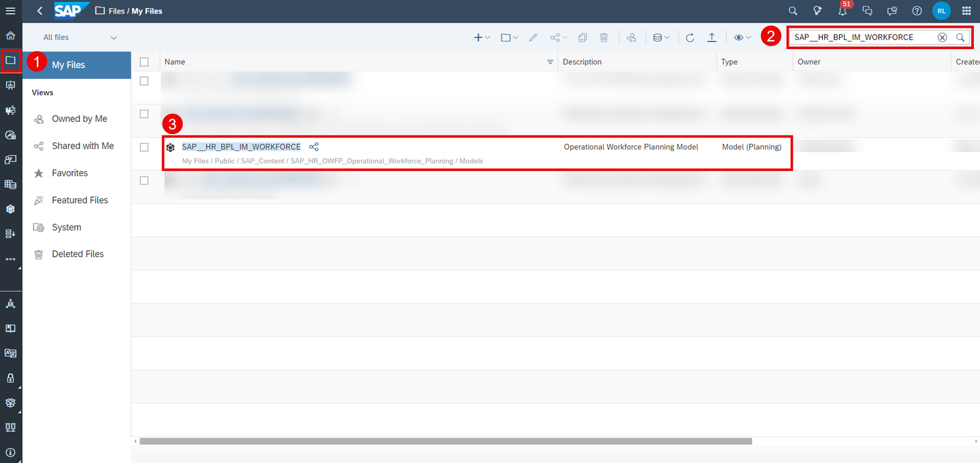Click the Model (Planning) type cell
The height and width of the screenshot is (463, 980).
tap(751, 147)
